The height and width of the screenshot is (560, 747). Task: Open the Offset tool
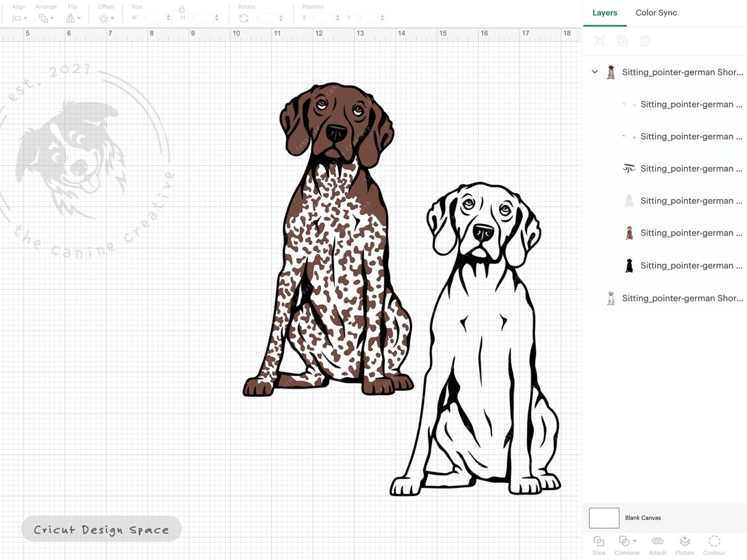click(x=105, y=18)
